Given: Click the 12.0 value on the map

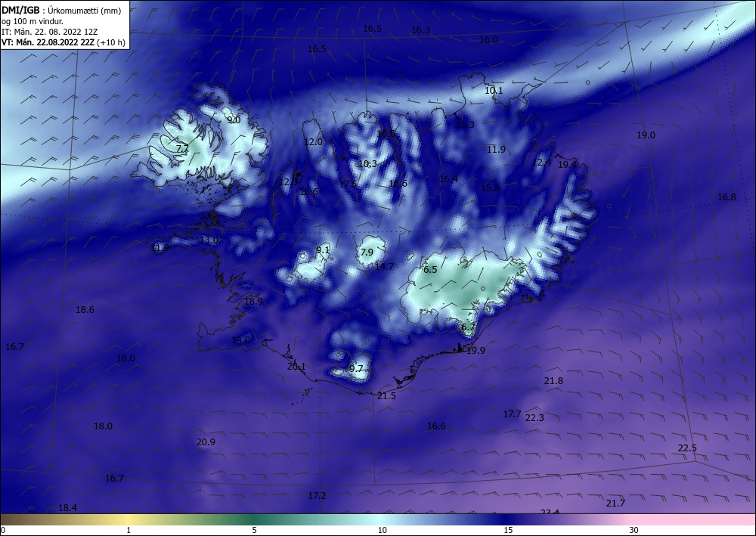Looking at the screenshot, I should click(x=314, y=141).
